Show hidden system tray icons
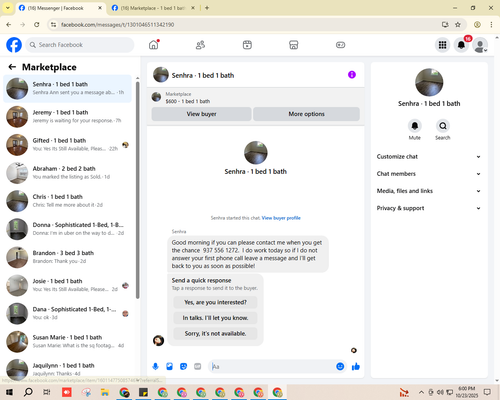 pyautogui.click(x=421, y=392)
